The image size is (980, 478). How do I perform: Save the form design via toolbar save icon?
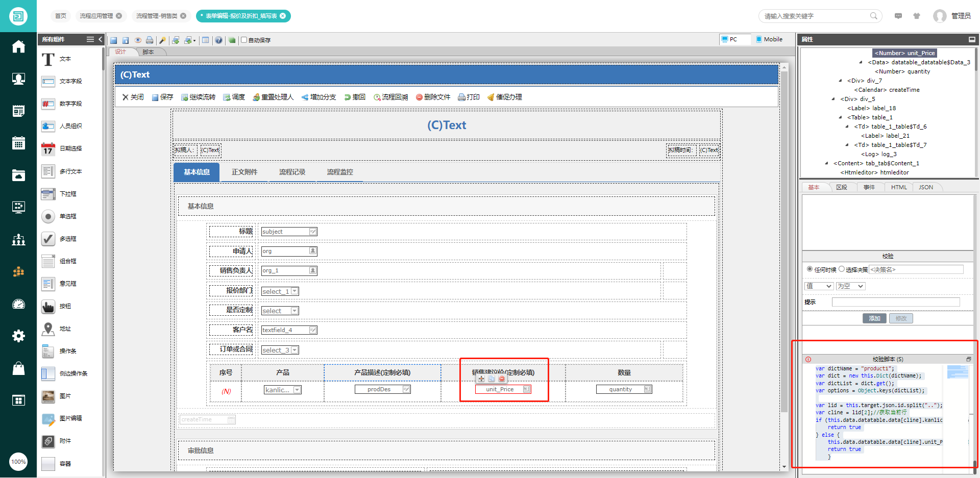(x=113, y=40)
